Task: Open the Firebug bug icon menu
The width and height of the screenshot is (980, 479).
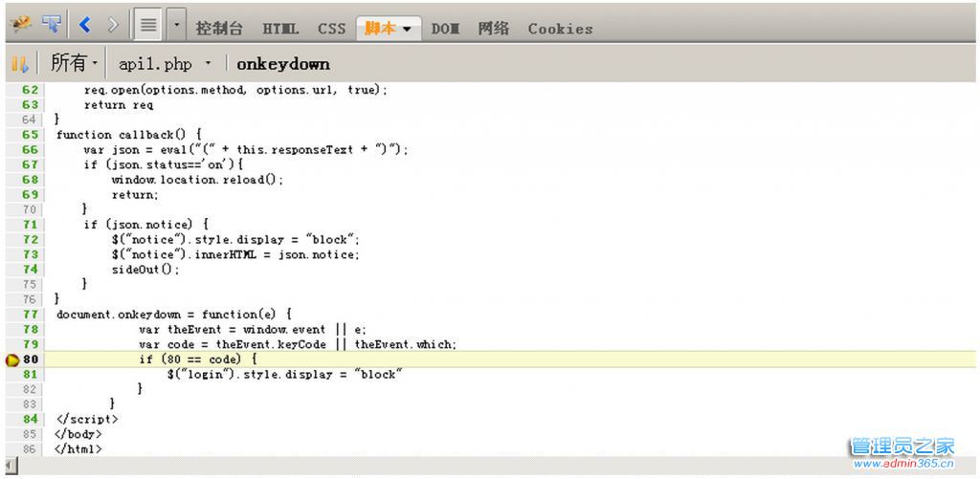Action: pos(20,24)
